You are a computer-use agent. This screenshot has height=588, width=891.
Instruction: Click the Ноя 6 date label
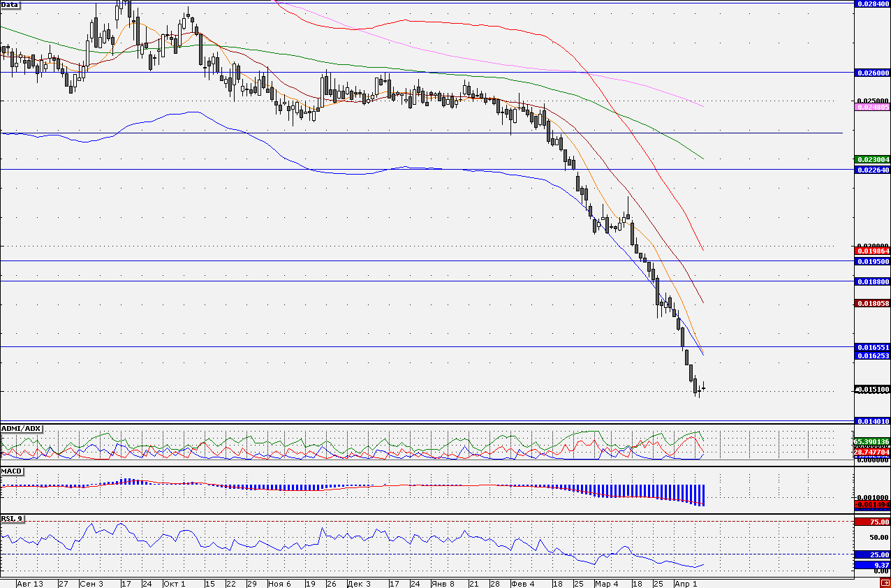tap(280, 583)
